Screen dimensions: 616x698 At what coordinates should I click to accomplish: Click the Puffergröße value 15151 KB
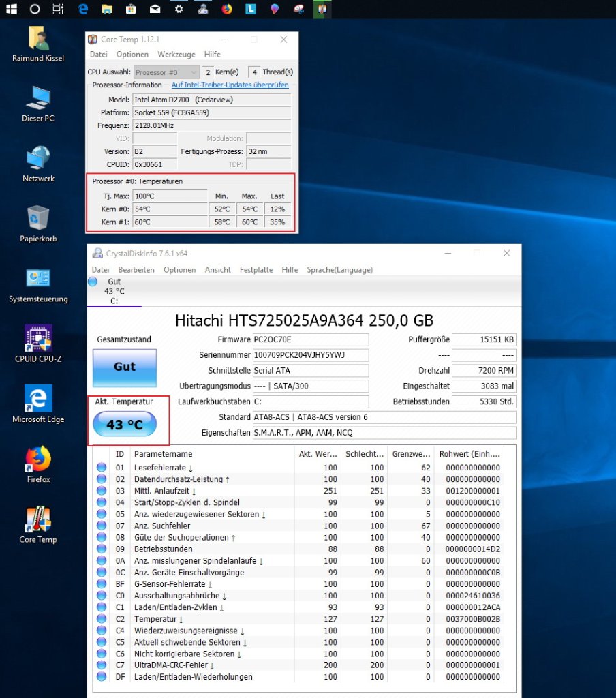pos(484,339)
